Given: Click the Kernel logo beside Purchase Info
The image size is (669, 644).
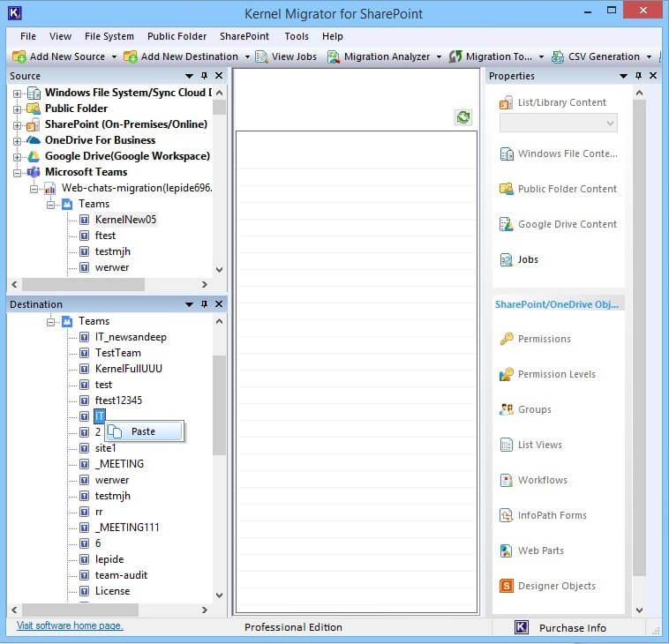Looking at the screenshot, I should point(522,628).
